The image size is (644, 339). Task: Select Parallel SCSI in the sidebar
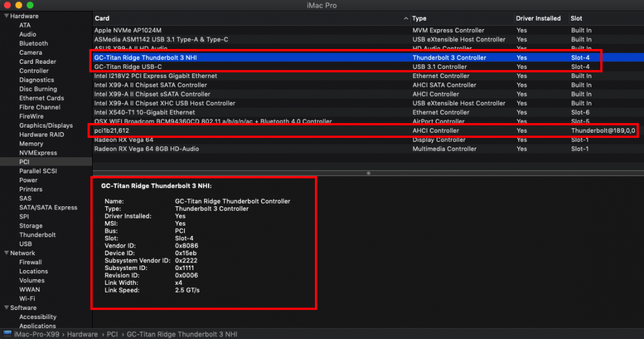pos(38,171)
